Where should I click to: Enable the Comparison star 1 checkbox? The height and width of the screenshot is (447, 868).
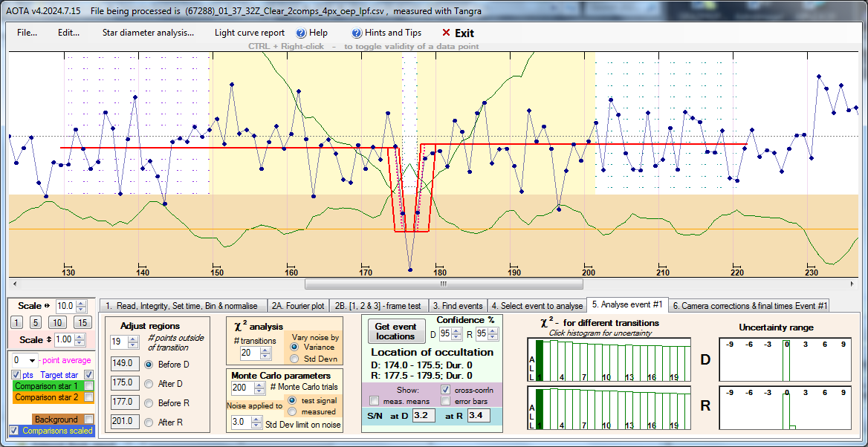click(89, 386)
